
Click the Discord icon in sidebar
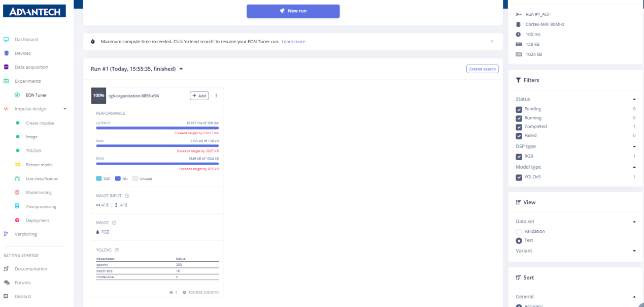click(x=7, y=296)
